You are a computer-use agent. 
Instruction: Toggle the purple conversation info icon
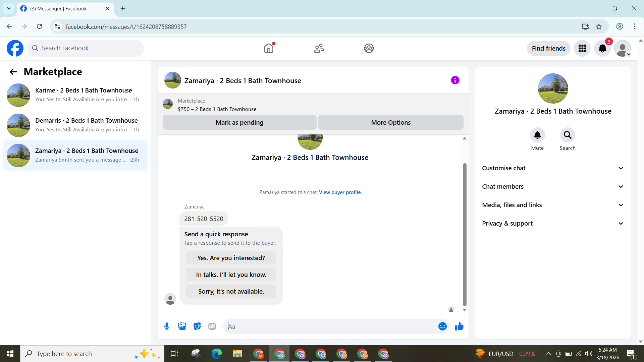click(455, 80)
